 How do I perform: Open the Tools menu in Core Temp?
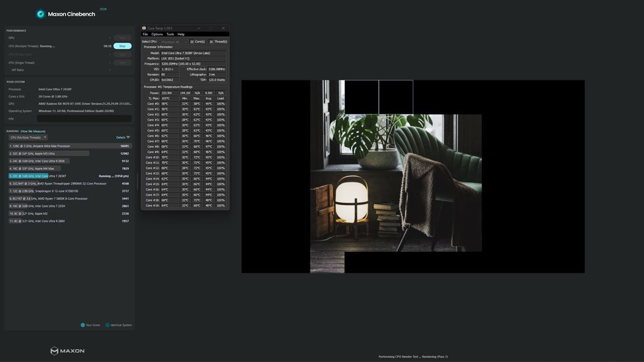(170, 34)
